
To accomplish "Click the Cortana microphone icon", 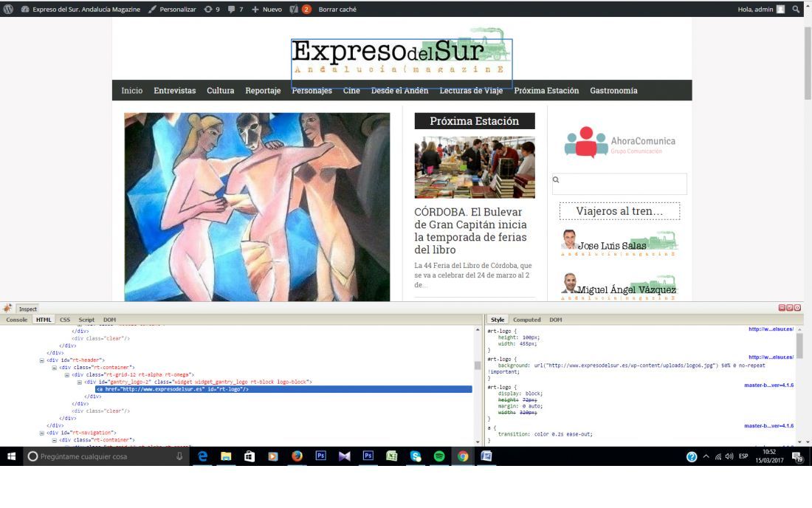I will [179, 456].
